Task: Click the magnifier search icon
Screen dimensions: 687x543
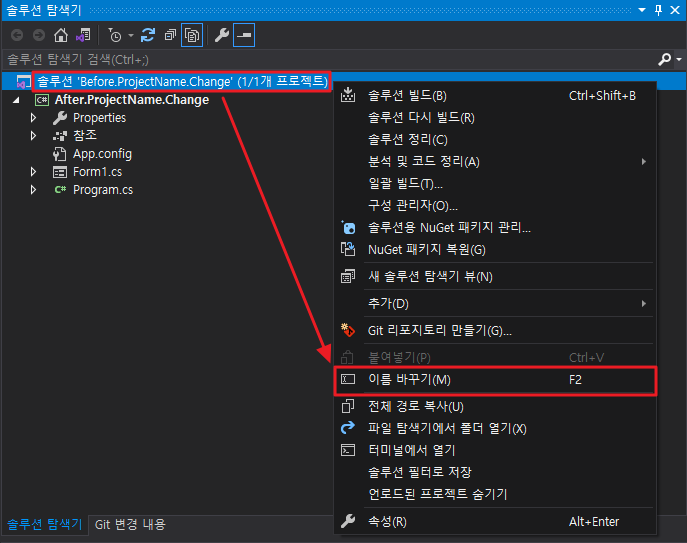Action: click(x=664, y=59)
